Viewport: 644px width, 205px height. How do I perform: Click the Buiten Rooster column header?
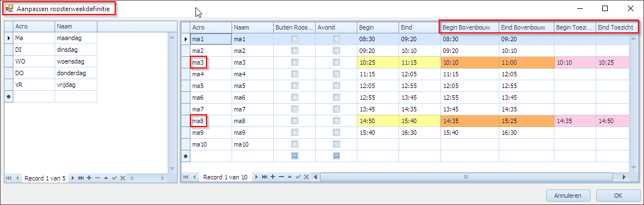[294, 27]
